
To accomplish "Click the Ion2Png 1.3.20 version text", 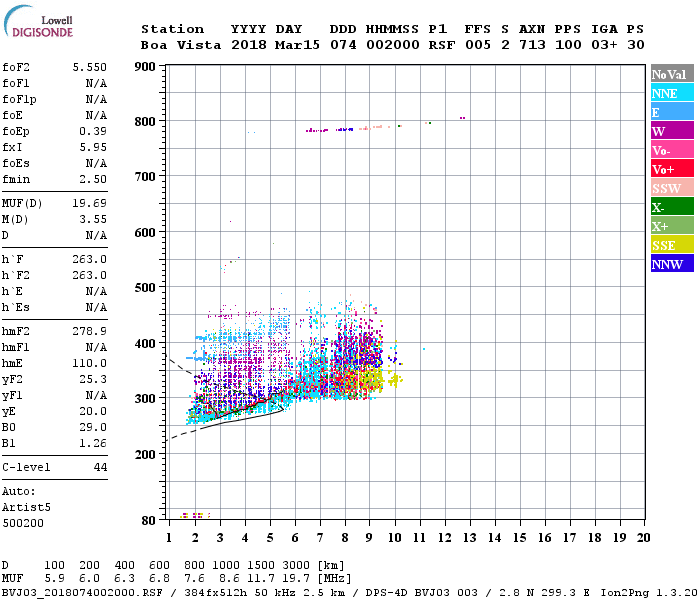I will tap(649, 593).
